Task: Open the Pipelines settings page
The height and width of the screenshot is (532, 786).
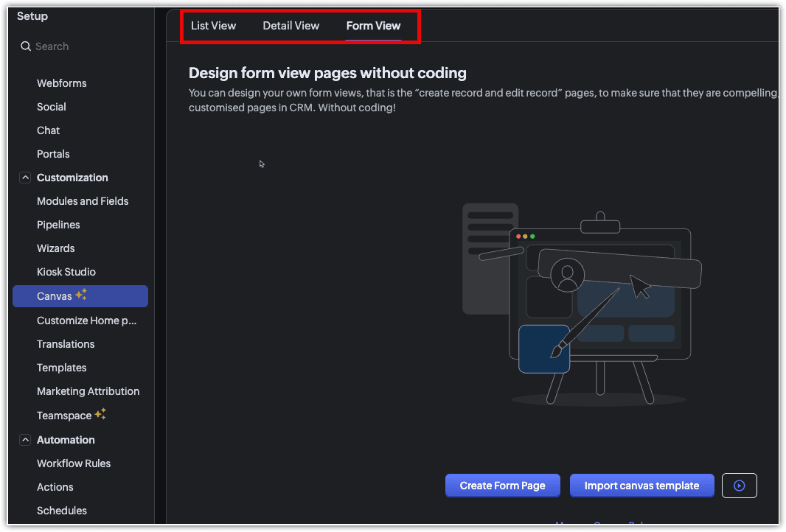Action: pyautogui.click(x=58, y=225)
